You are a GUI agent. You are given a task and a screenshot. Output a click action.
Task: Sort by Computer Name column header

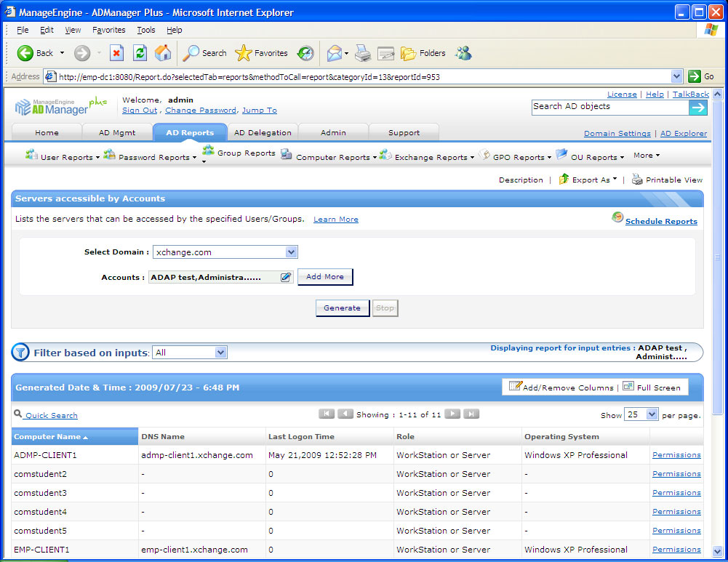point(75,437)
